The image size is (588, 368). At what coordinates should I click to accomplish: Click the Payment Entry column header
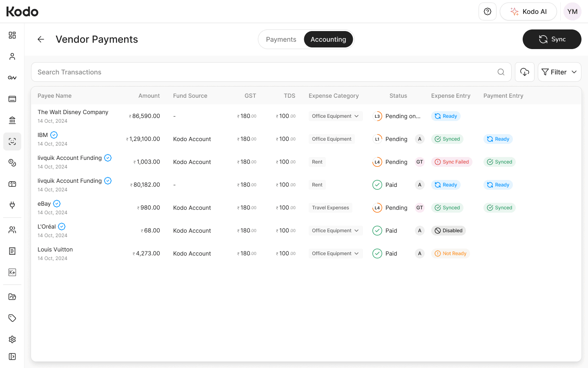pos(503,96)
